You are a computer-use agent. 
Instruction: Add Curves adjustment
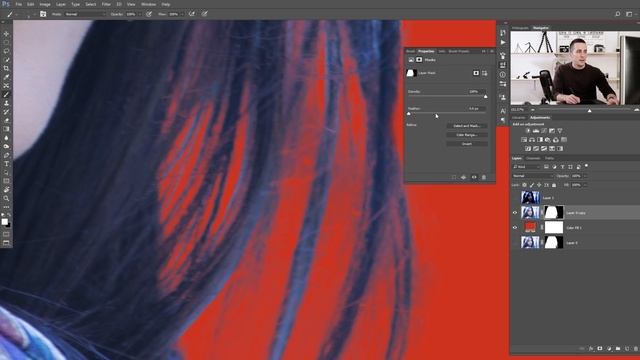point(544,131)
